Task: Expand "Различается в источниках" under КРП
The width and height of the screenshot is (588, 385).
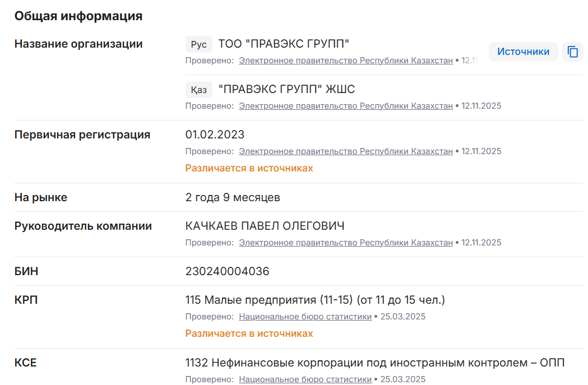Action: [249, 333]
